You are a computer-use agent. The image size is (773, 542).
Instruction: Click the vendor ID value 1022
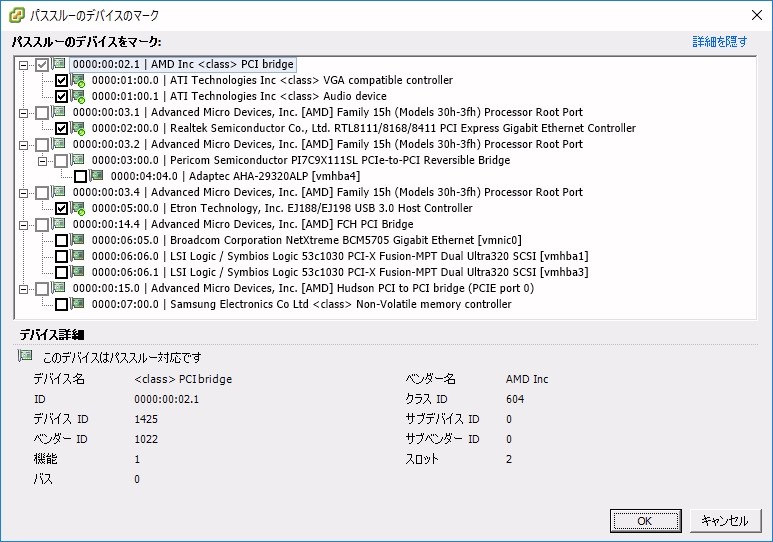(146, 439)
